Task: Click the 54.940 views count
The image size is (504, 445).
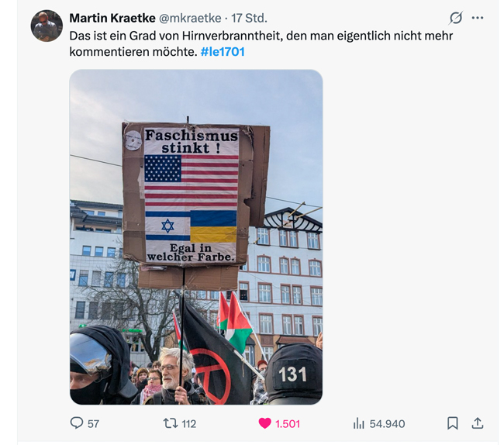Action: coord(388,424)
